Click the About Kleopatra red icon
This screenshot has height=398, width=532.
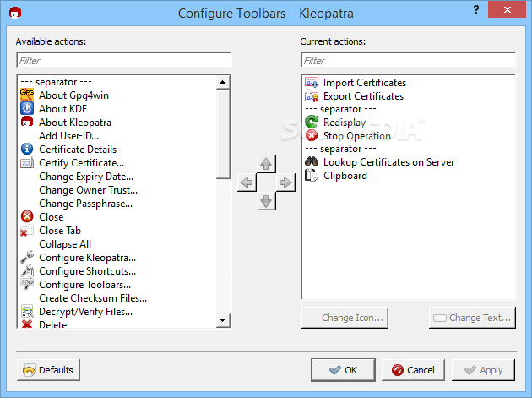pos(27,122)
